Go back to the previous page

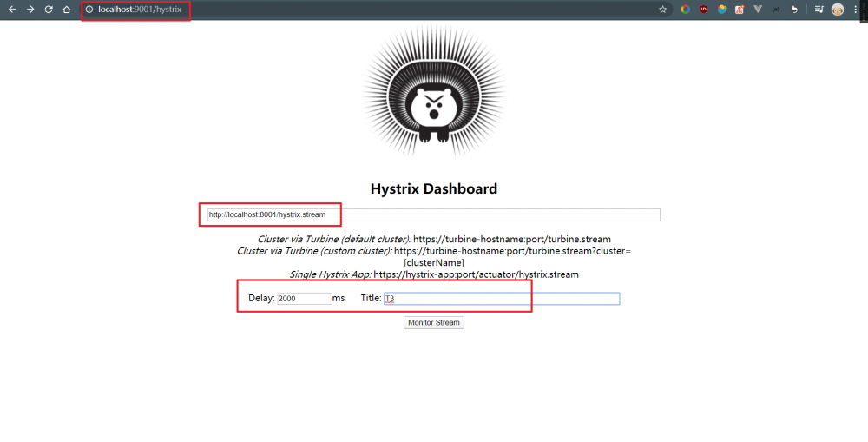(12, 10)
